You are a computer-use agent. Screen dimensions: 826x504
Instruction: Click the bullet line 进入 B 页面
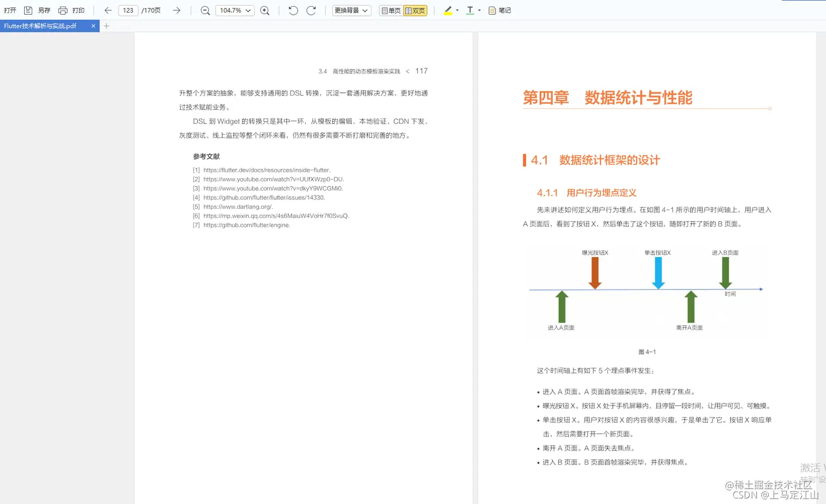(x=616, y=463)
